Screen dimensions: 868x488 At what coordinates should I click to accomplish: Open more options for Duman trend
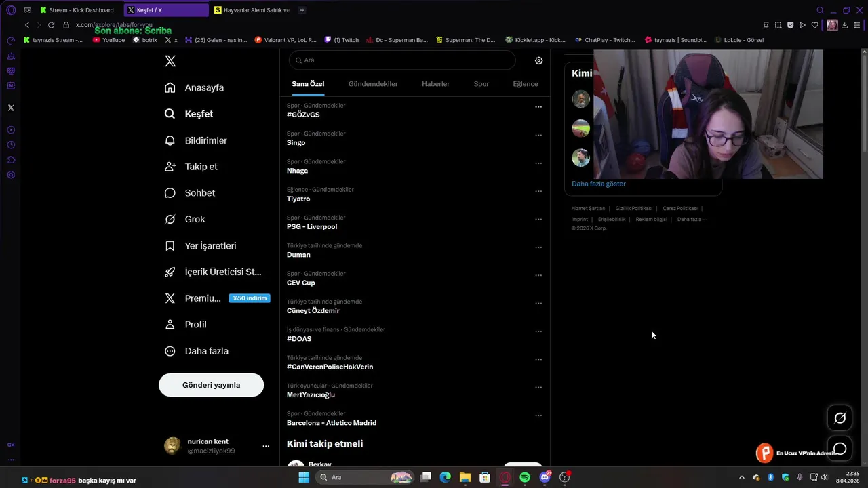538,247
